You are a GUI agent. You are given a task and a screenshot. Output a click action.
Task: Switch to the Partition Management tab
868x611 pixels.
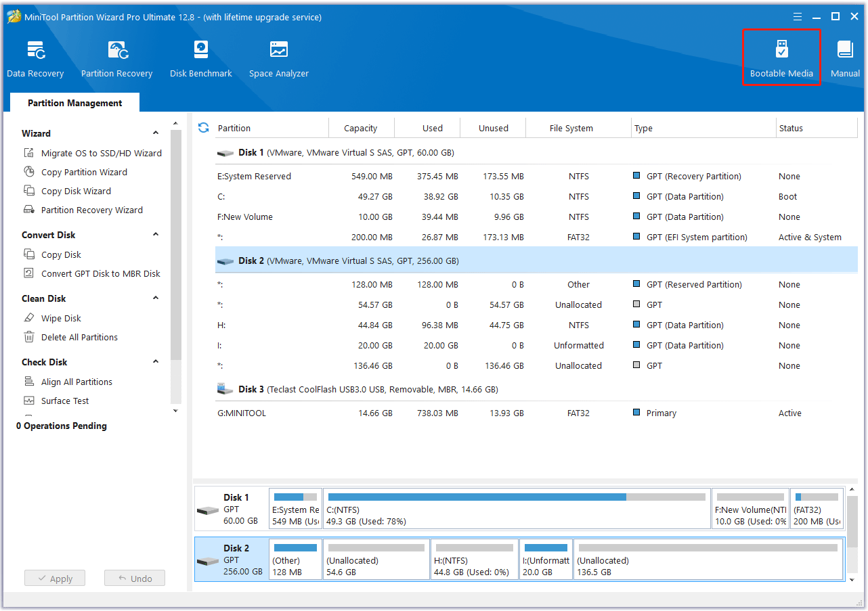tap(74, 102)
